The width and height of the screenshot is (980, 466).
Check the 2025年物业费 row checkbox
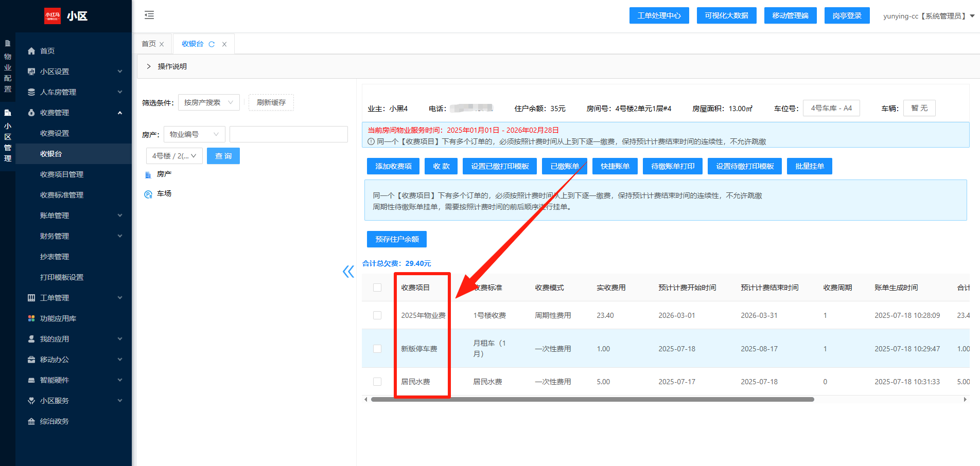[377, 315]
